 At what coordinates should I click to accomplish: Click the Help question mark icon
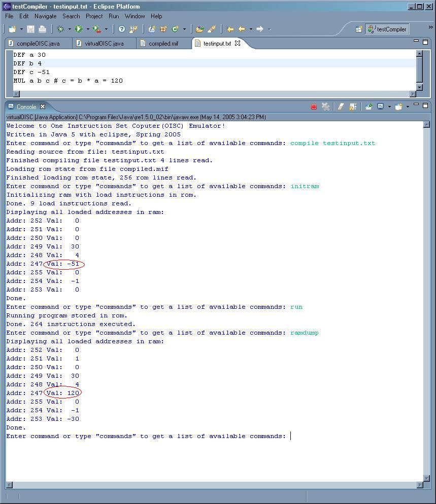(x=122, y=29)
